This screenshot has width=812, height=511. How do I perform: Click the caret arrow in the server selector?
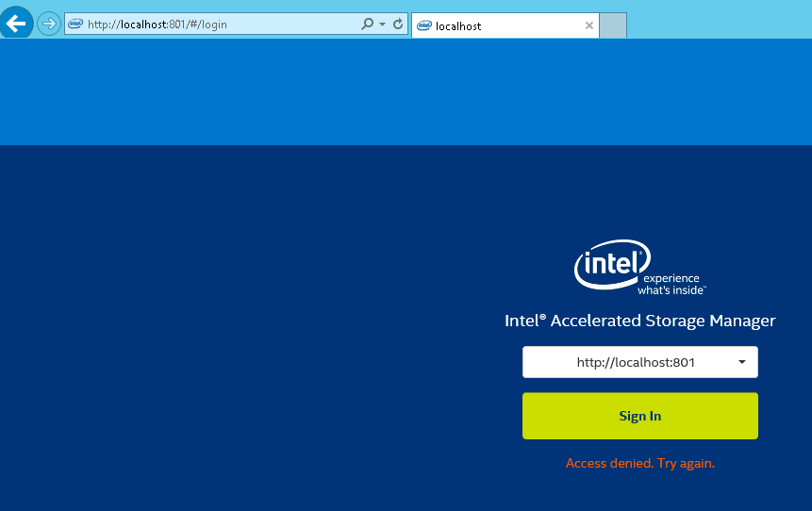click(742, 362)
